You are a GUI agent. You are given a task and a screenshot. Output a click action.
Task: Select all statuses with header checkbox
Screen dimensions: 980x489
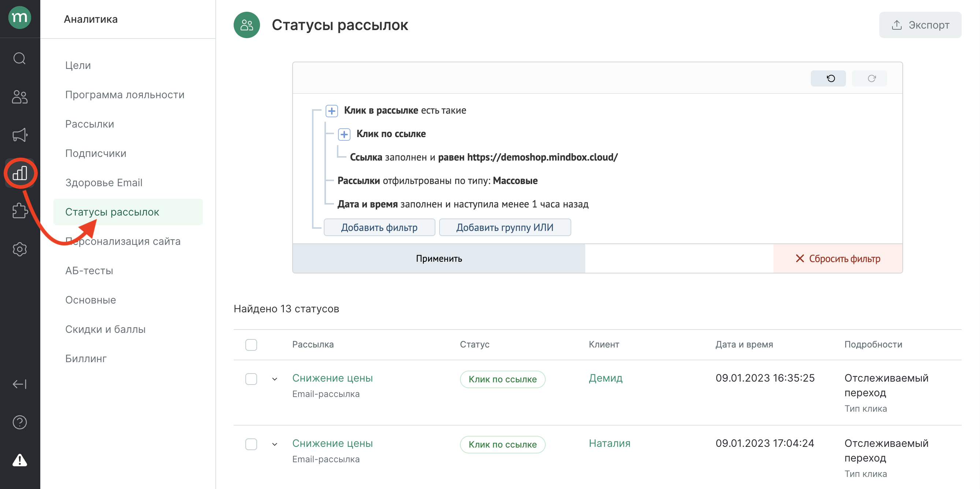pos(251,345)
